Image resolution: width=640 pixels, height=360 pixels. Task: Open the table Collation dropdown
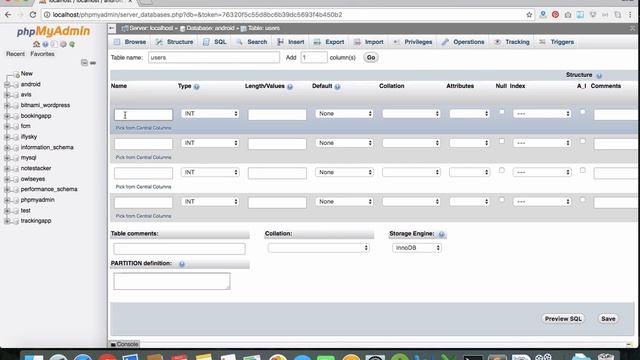[318, 248]
